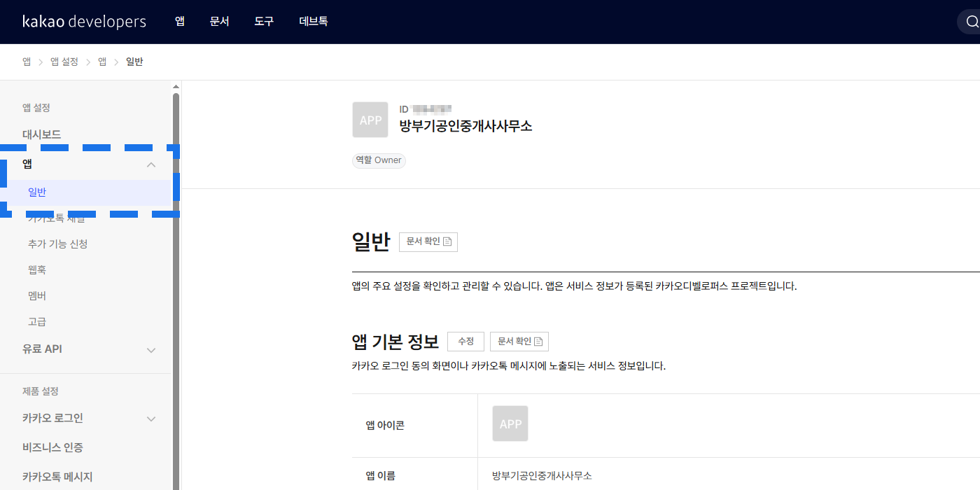Screen dimensions: 980x490
Task: Click the current 일반 breadcrumb item
Action: click(134, 62)
